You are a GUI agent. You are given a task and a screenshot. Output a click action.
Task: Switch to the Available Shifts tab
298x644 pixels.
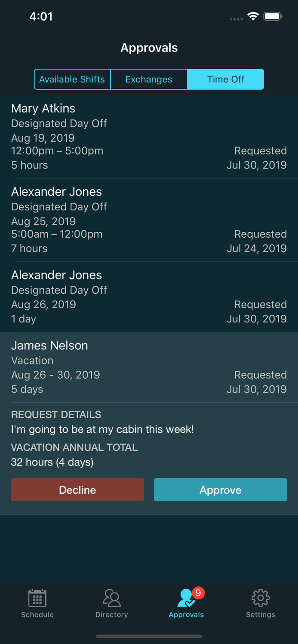pos(72,79)
